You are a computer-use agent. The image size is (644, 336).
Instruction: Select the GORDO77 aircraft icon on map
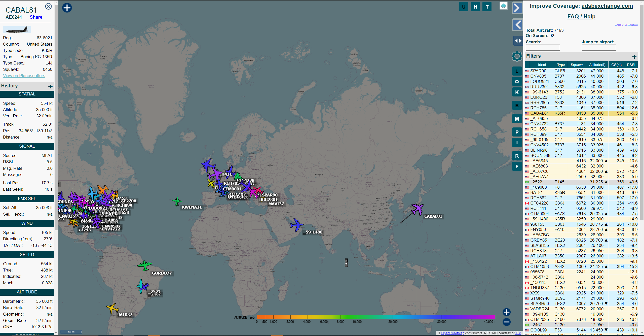pyautogui.click(x=144, y=265)
